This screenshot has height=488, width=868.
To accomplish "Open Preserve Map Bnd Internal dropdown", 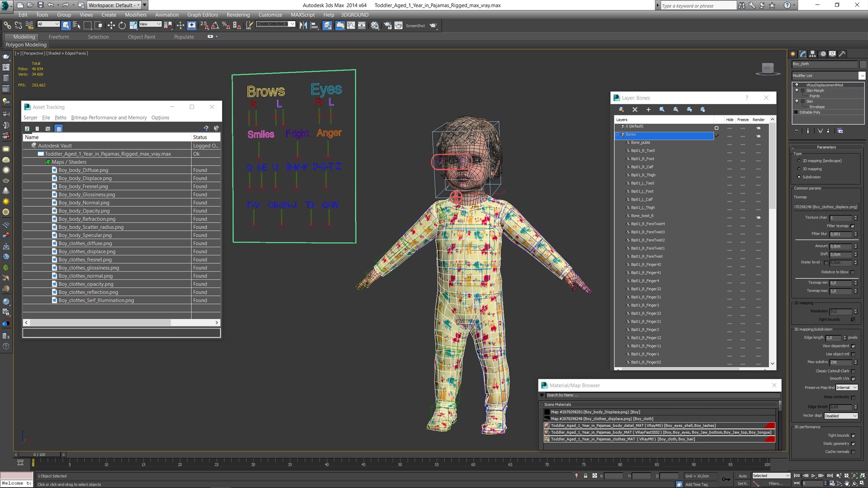I will click(846, 388).
